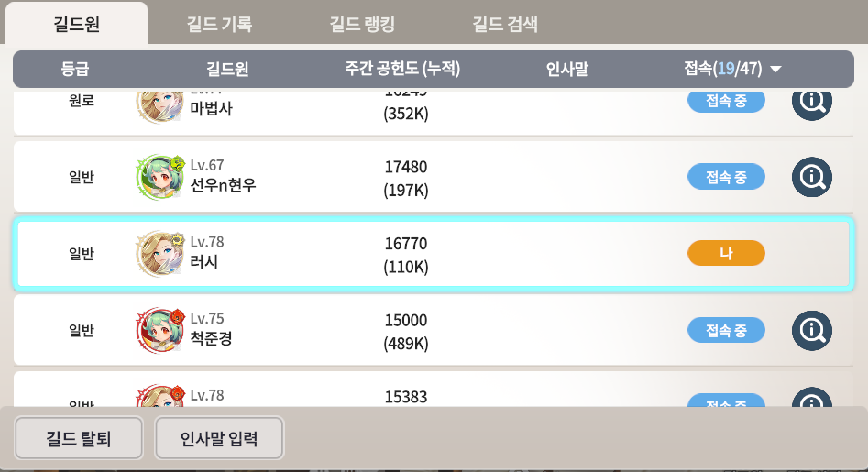Click 러시 character avatar portrait
This screenshot has height=472, width=868.
click(160, 254)
